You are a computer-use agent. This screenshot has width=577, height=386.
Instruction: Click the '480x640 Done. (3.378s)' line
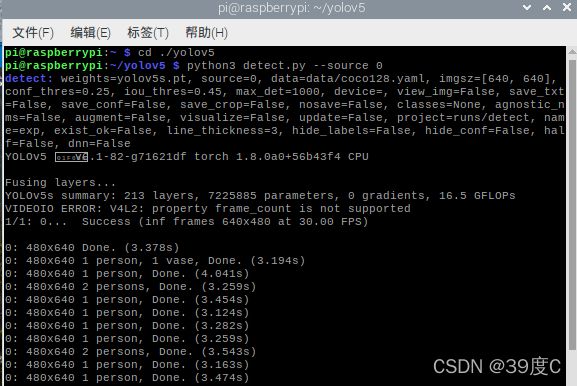[x=92, y=248]
